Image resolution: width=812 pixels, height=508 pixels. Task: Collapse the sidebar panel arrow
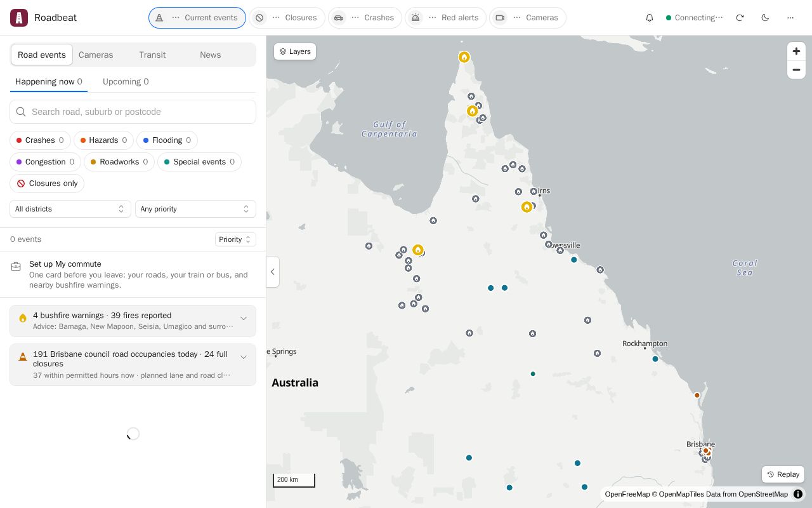point(273,272)
